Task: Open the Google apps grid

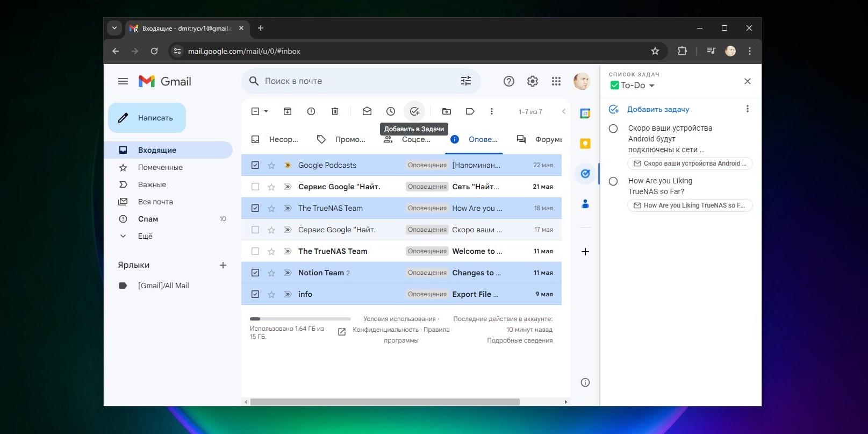Action: coord(556,81)
